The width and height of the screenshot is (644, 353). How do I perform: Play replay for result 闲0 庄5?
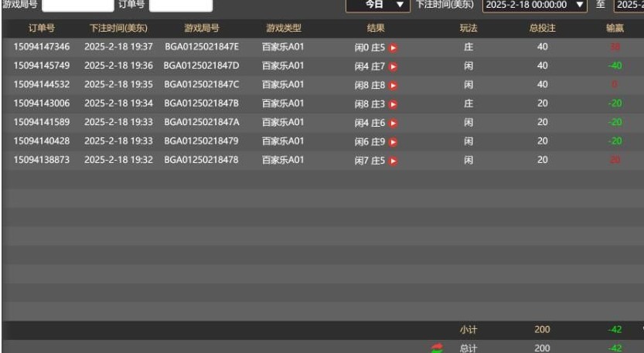(393, 48)
